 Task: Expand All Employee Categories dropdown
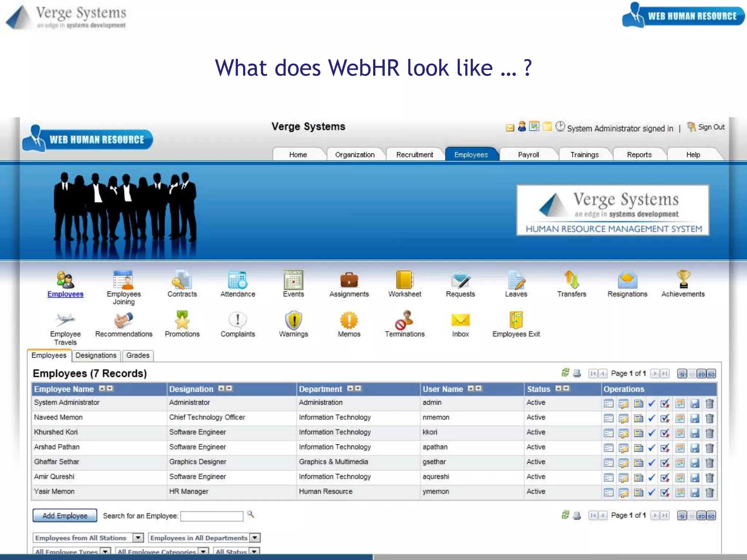[x=204, y=551]
